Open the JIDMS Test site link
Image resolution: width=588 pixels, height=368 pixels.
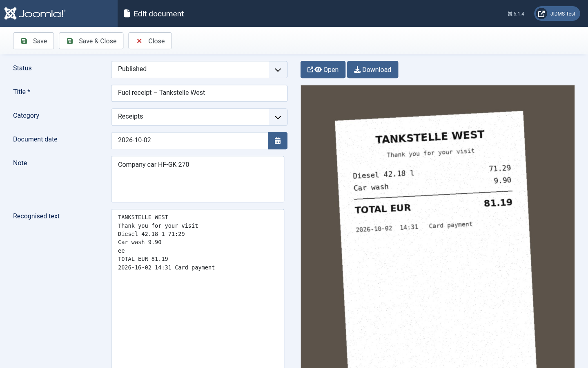[x=557, y=13]
